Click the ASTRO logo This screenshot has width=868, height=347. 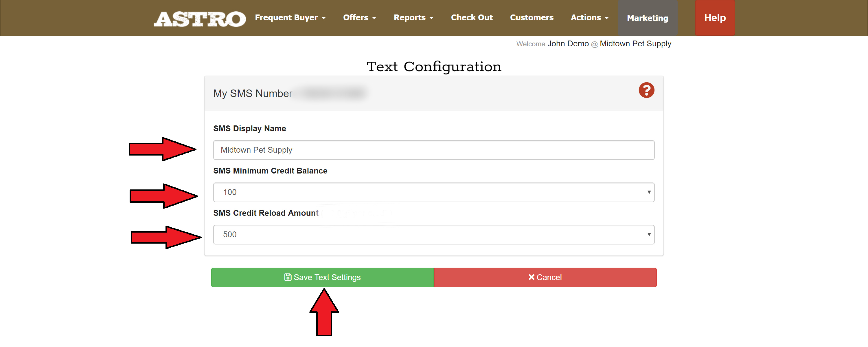[x=199, y=19]
